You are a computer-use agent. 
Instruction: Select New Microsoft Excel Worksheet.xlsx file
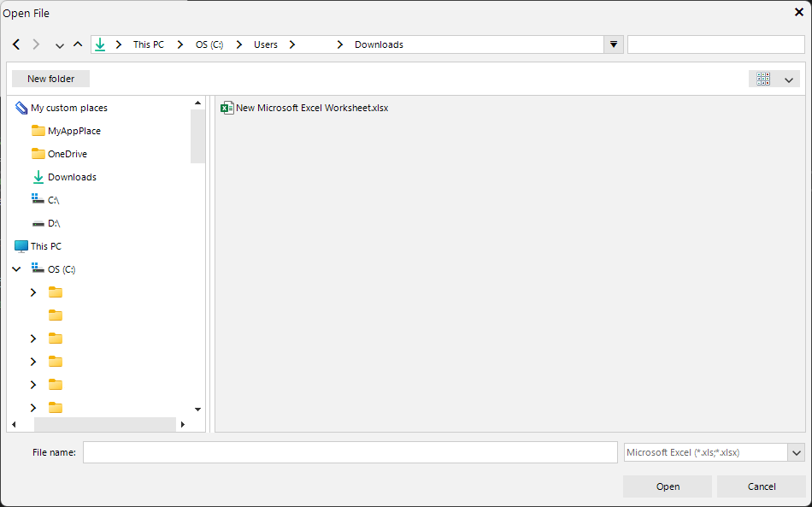(312, 108)
